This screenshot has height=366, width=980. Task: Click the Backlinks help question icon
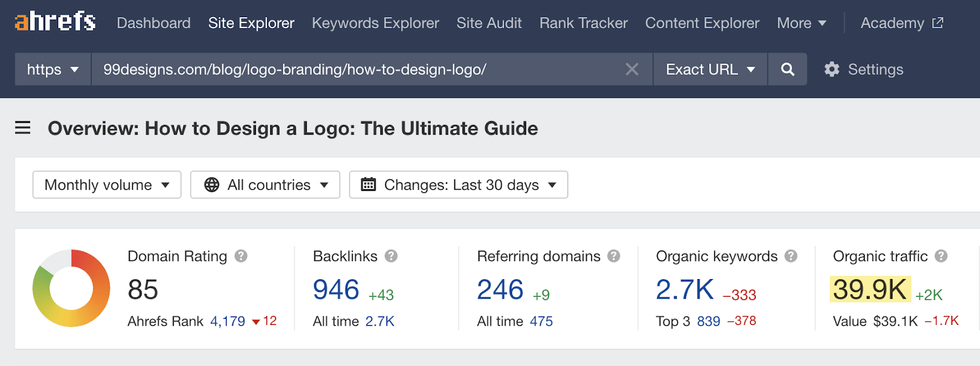[391, 256]
